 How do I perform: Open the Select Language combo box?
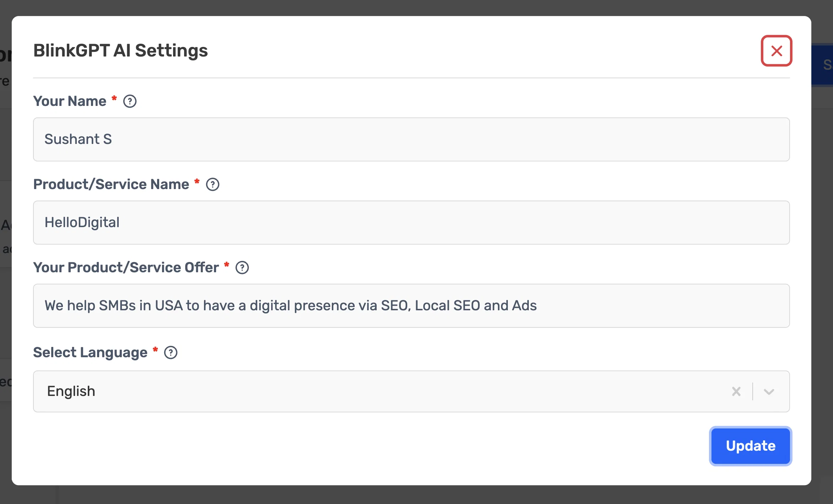[412, 391]
